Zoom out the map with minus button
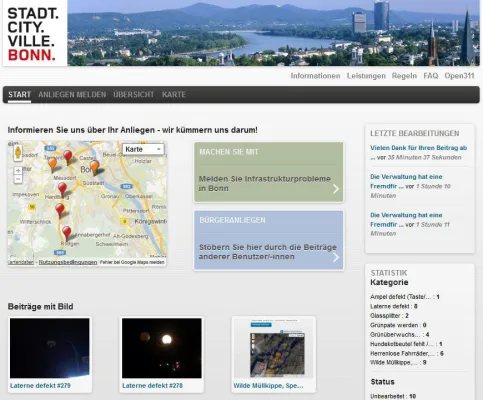 coord(18,179)
